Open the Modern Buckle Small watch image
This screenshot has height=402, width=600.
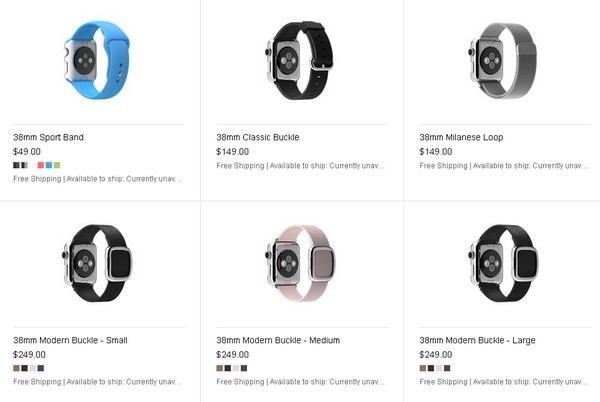click(x=97, y=263)
